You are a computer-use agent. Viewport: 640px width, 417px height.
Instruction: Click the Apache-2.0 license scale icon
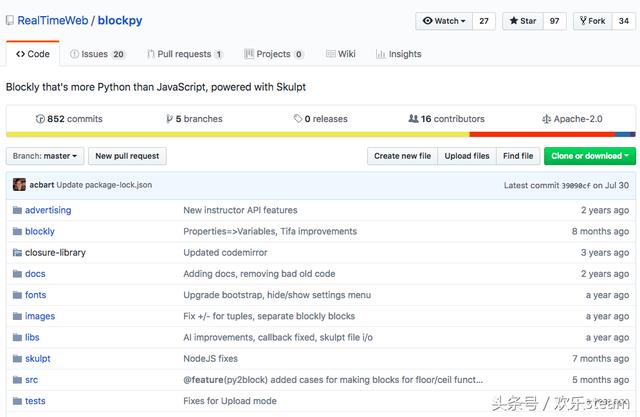[546, 119]
